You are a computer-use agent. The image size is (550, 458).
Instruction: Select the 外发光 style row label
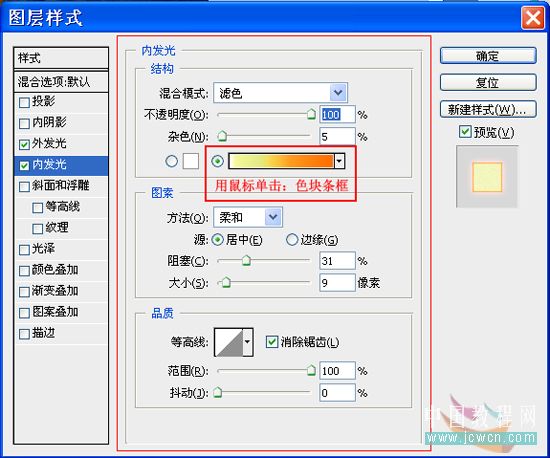point(49,143)
